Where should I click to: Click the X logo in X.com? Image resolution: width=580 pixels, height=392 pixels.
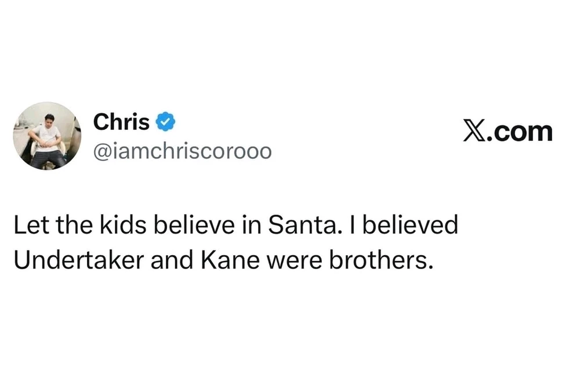click(x=475, y=132)
